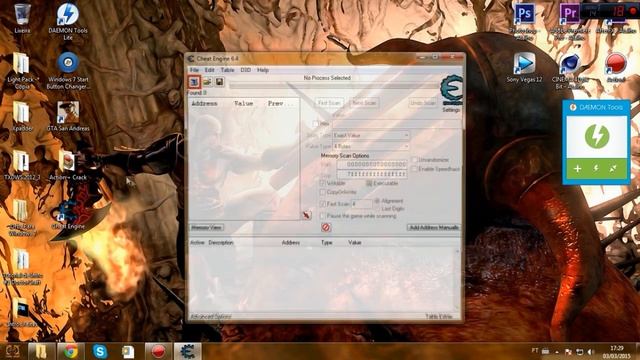
Task: Launch the CINEMA 4D desktop shortcut
Action: 570,71
